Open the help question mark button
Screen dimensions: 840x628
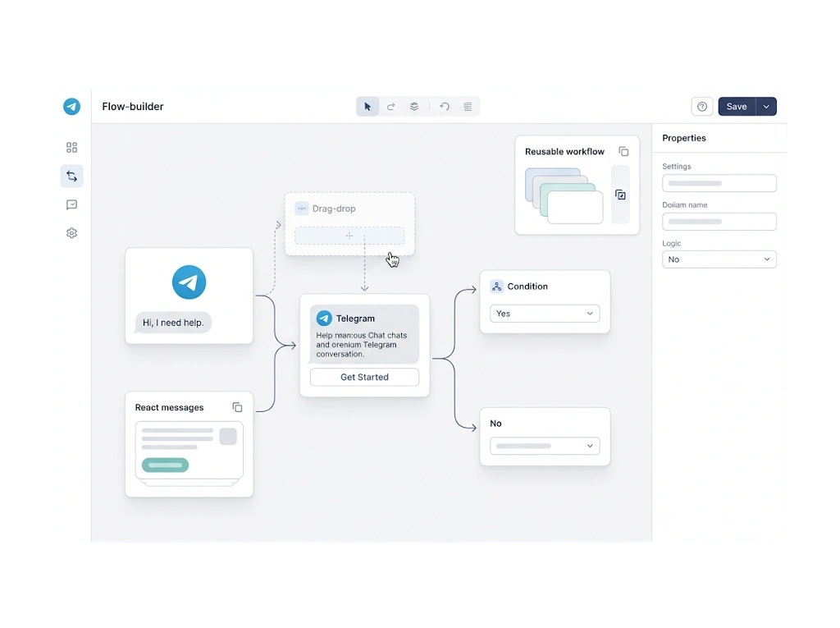[702, 106]
